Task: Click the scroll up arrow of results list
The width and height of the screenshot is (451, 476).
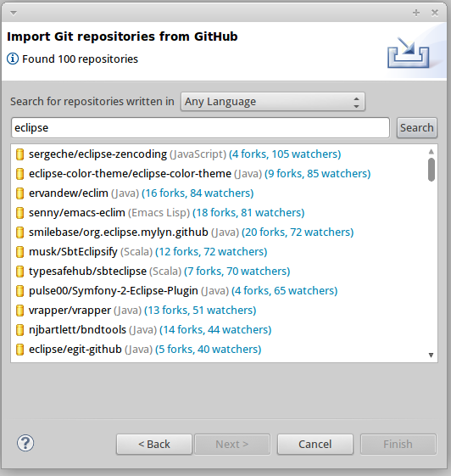Action: click(x=431, y=152)
